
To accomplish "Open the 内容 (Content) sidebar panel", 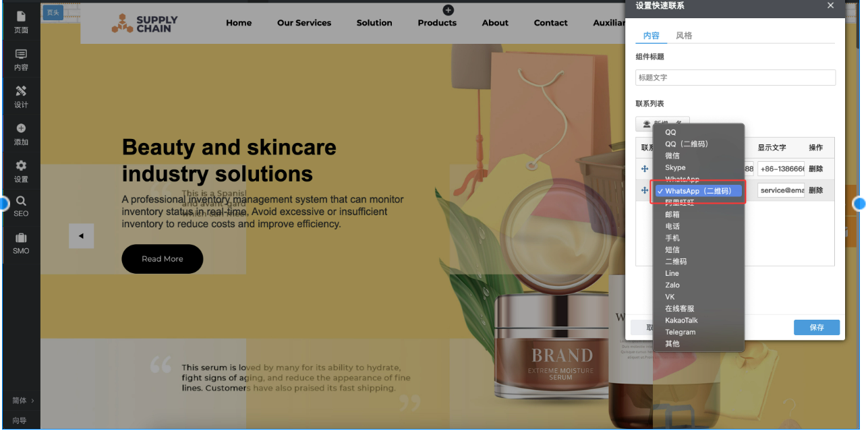I will (x=21, y=59).
